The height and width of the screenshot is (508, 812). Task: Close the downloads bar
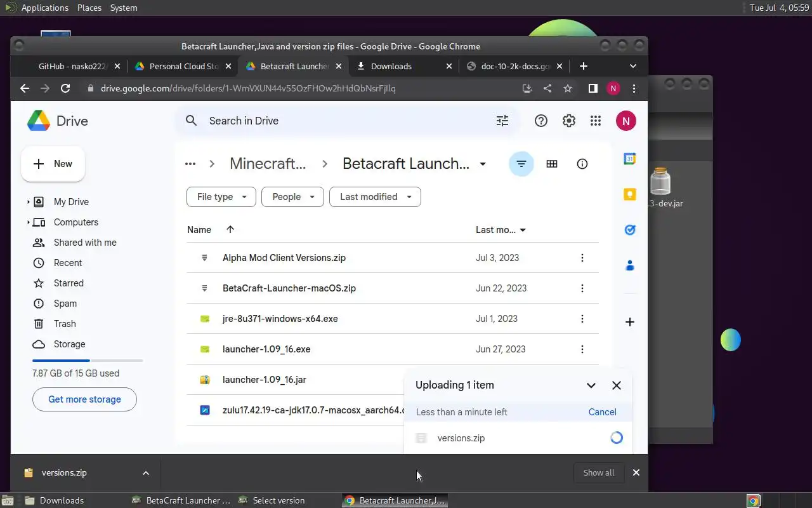636,472
